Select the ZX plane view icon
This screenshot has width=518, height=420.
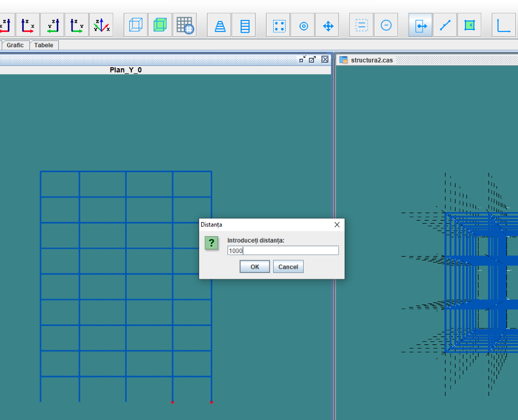(28, 25)
